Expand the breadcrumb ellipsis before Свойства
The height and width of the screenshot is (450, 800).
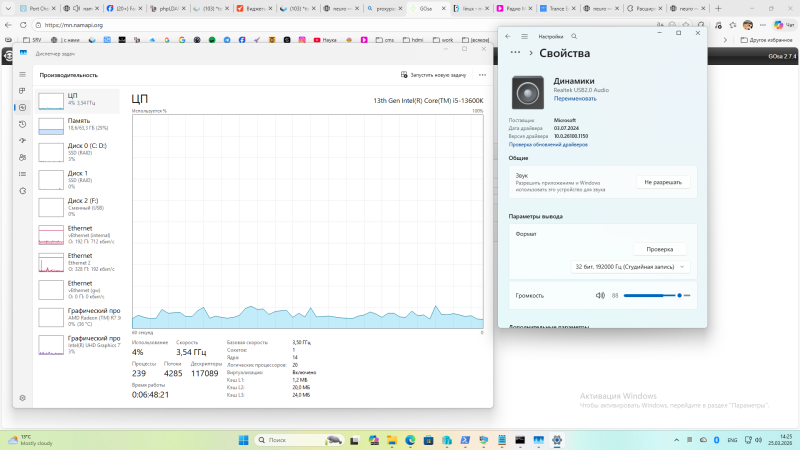[518, 53]
